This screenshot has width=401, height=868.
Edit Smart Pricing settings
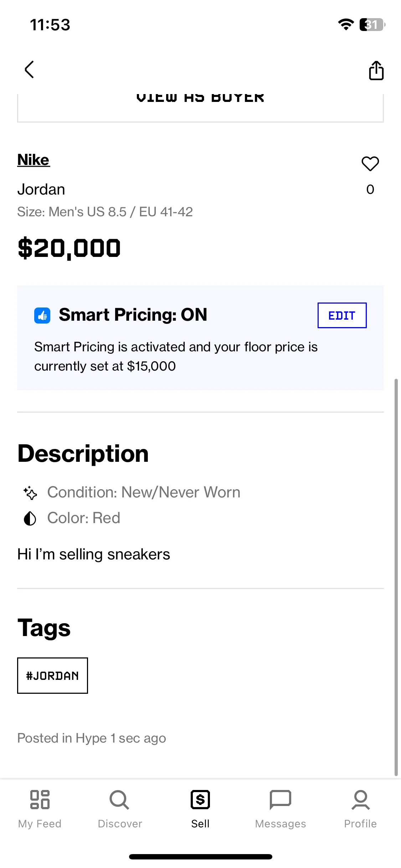(342, 315)
